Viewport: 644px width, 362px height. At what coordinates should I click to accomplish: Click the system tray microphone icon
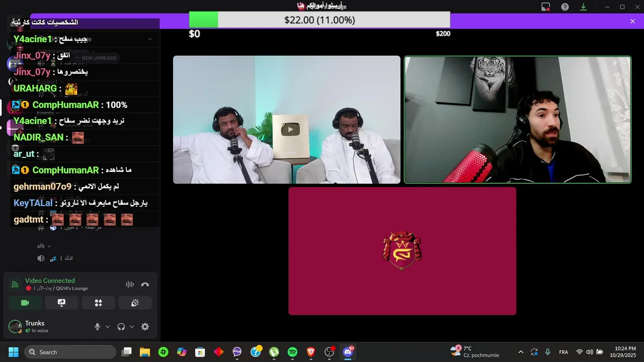tap(548, 352)
